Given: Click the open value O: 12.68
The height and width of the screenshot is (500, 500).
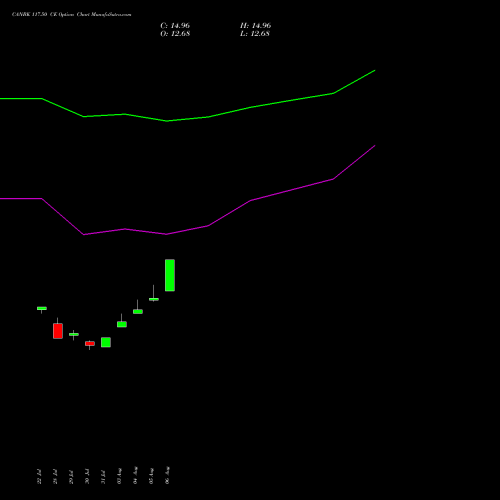Looking at the screenshot, I should (x=175, y=34).
